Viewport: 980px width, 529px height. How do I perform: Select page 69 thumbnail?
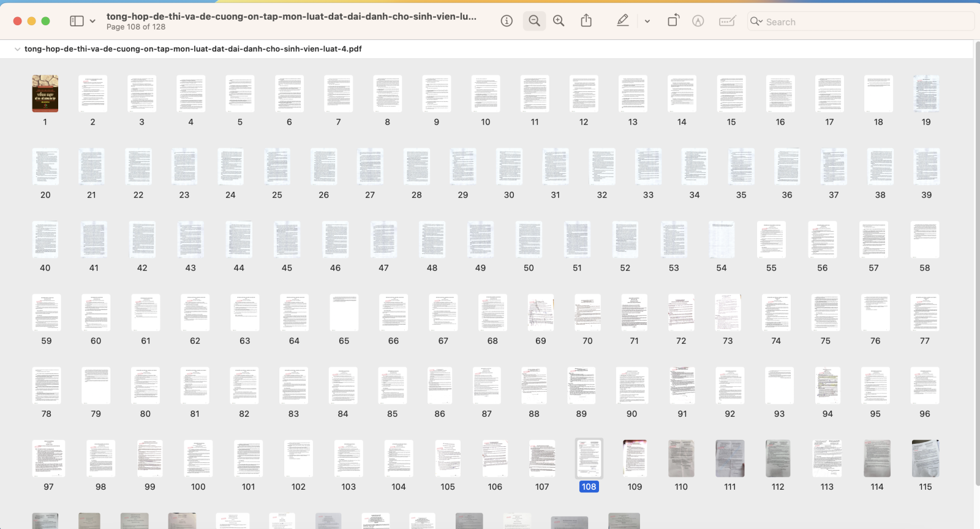541,312
